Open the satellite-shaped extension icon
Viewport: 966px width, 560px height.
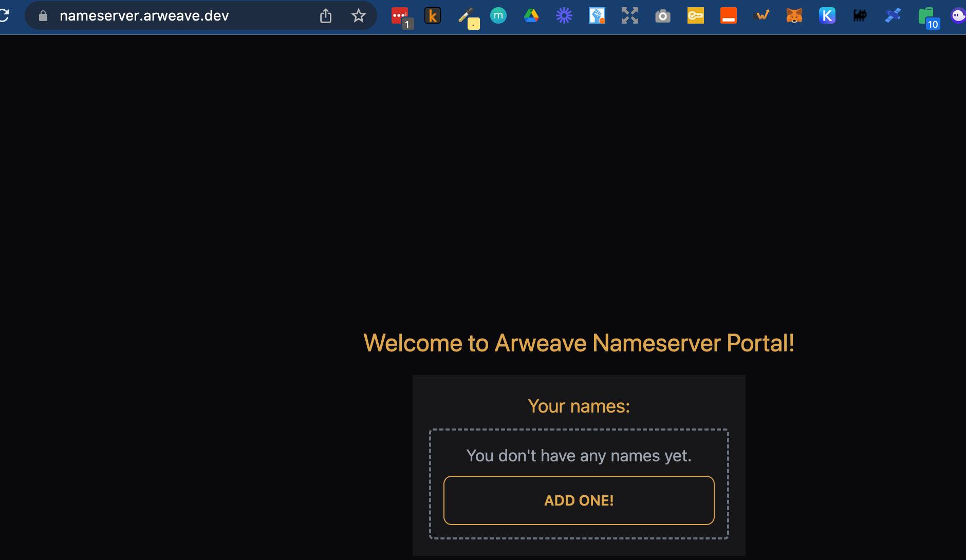[x=893, y=15]
